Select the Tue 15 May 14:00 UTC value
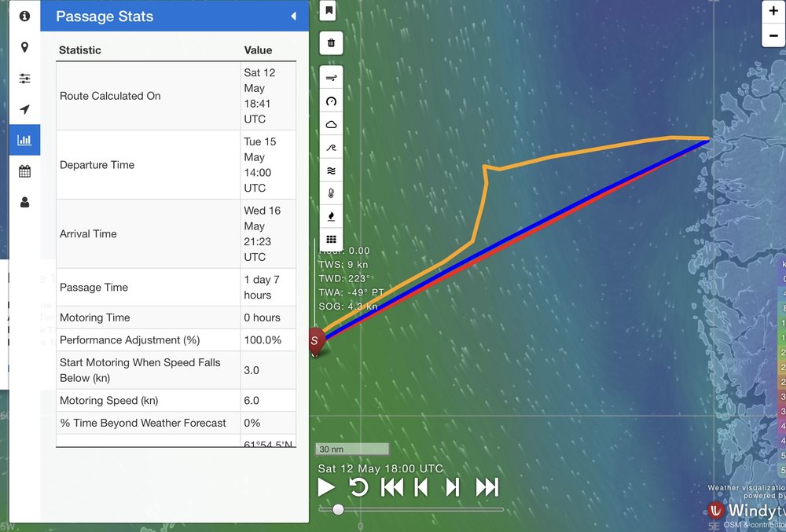 pos(259,165)
